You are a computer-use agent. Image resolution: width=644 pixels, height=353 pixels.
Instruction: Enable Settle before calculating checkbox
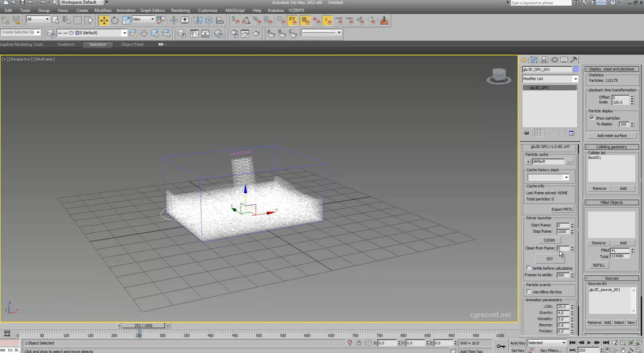(529, 268)
